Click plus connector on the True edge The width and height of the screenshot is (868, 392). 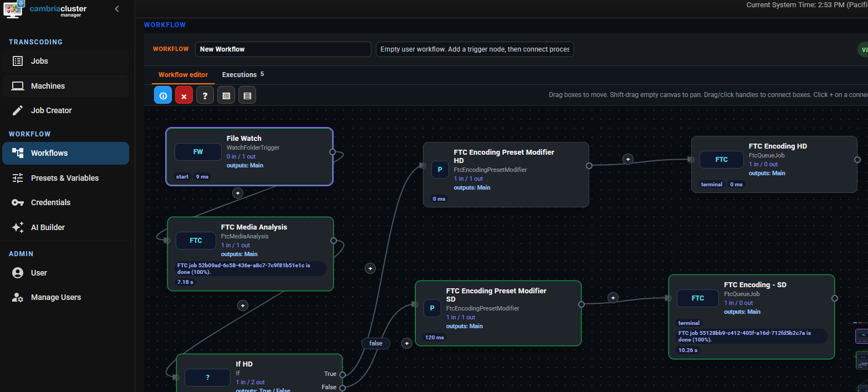370,268
